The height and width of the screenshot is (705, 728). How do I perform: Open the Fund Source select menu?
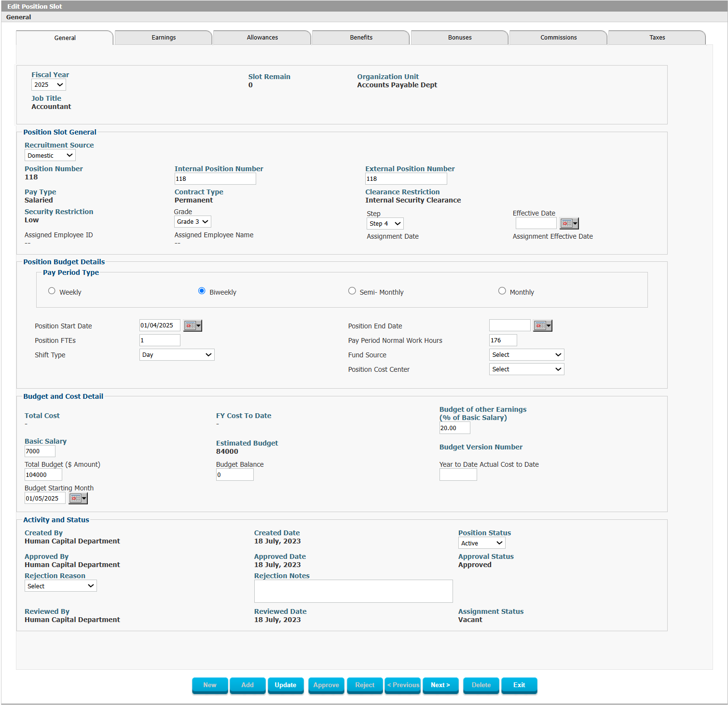(526, 354)
